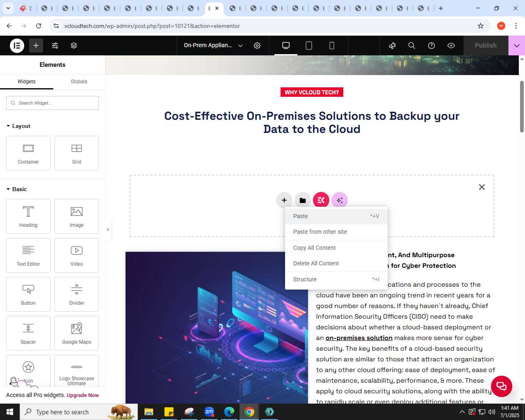Switch to the Widgets tab
This screenshot has height=420, width=525.
27,82
